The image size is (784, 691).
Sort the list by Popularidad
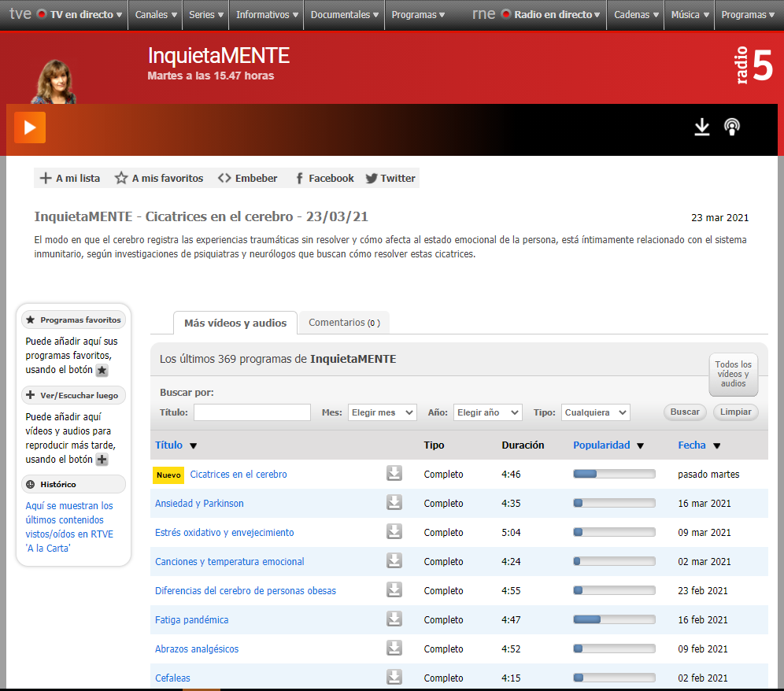608,445
